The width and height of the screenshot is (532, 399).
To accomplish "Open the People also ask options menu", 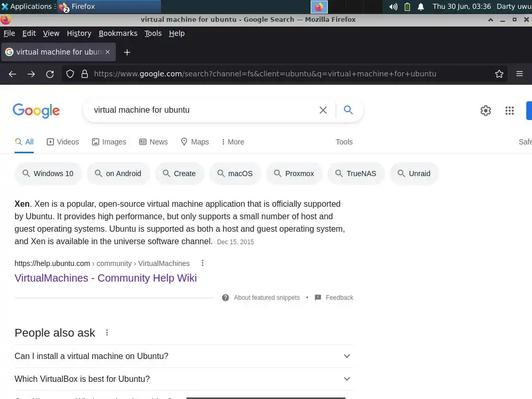I will click(x=107, y=332).
